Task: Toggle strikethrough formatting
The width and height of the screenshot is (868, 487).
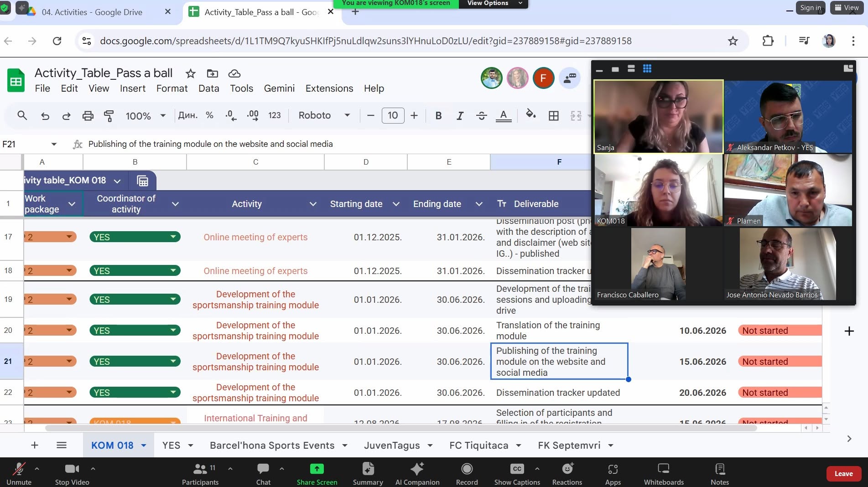Action: pyautogui.click(x=481, y=115)
